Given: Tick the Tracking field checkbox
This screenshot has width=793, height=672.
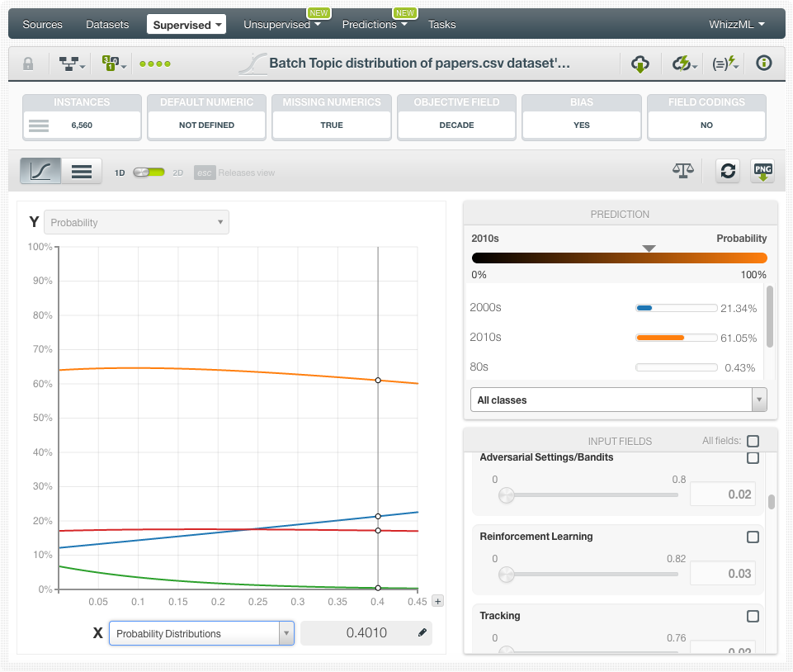Looking at the screenshot, I should tap(753, 616).
